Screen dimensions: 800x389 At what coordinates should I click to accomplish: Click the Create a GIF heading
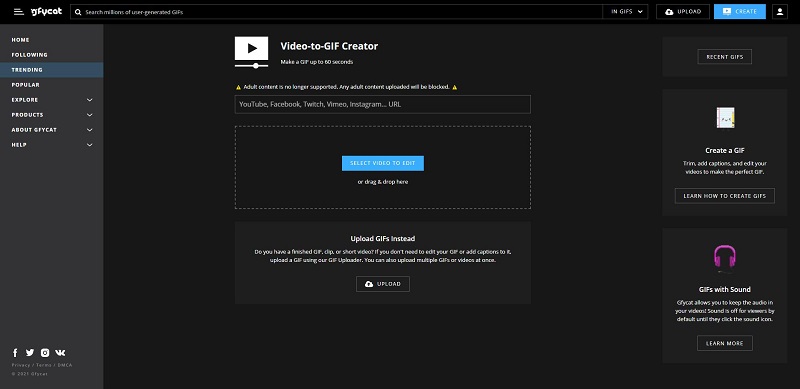tap(724, 151)
